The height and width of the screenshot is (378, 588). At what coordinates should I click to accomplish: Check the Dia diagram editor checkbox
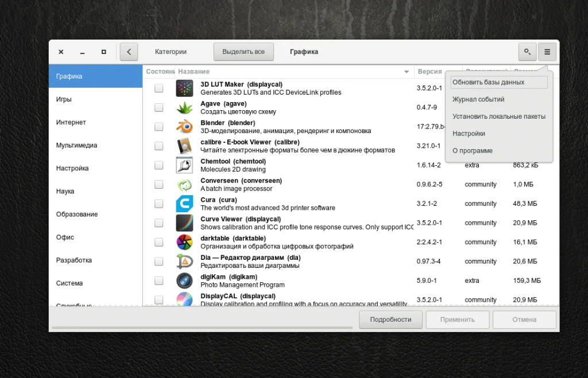click(159, 262)
